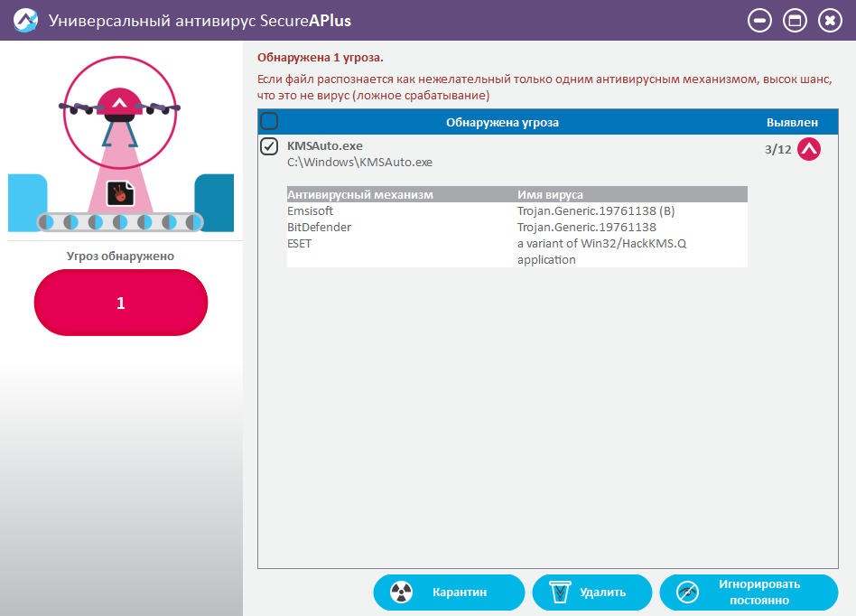The height and width of the screenshot is (616, 856).
Task: Select the KMSAuto.exe file name
Action: (x=325, y=145)
